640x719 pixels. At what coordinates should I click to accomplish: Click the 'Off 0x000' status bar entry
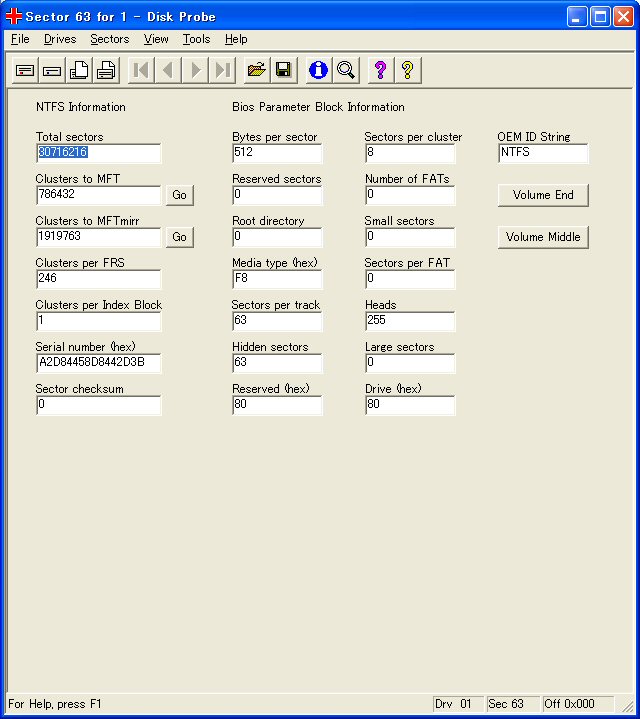pyautogui.click(x=578, y=704)
